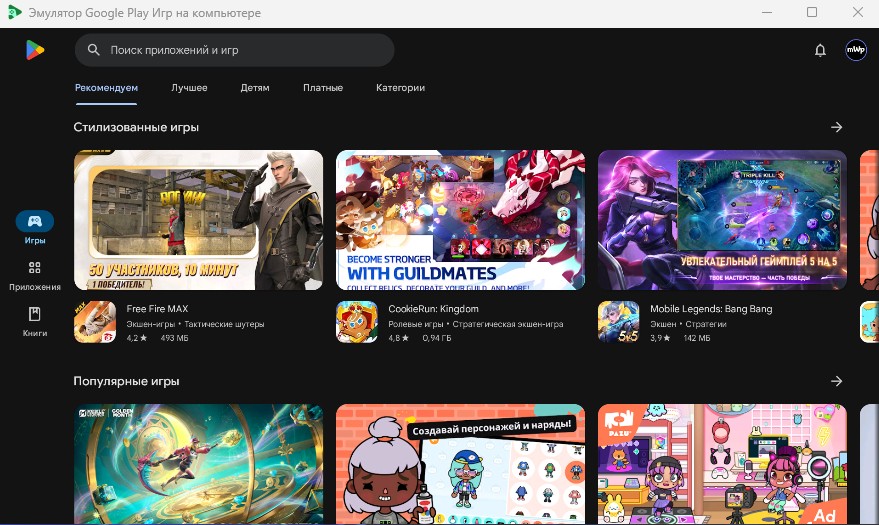Open the mWp profile avatar

pos(855,50)
